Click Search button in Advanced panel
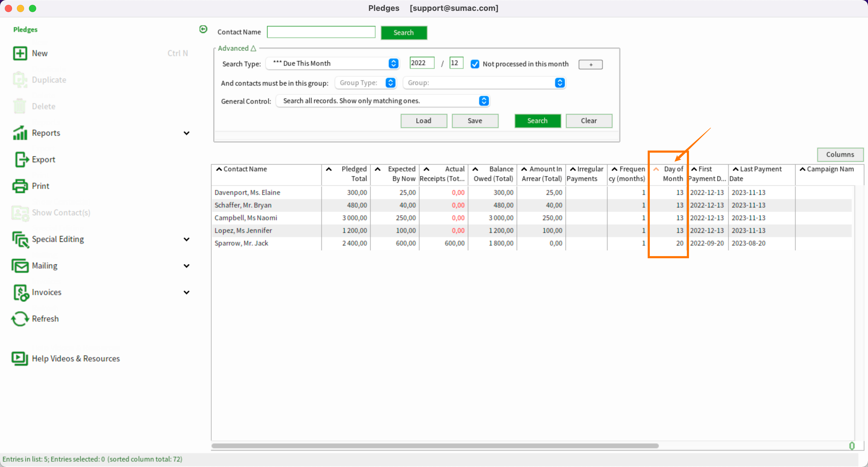The width and height of the screenshot is (868, 467). (x=538, y=121)
